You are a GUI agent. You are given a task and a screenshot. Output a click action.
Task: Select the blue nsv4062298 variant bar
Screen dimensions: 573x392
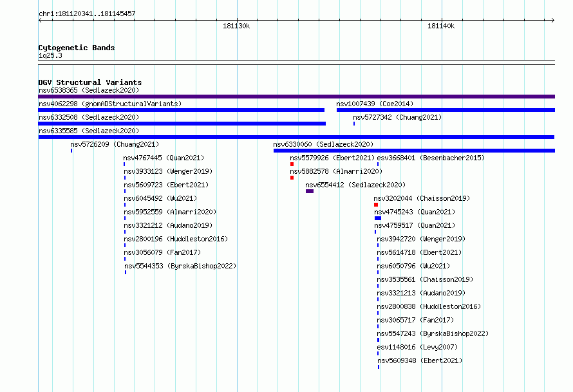tap(182, 110)
